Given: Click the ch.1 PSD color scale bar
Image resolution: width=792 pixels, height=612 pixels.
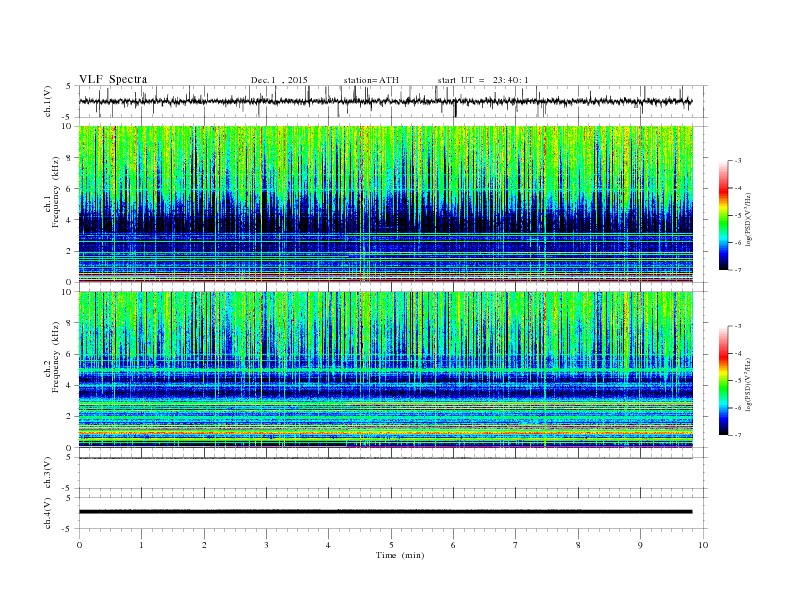Looking at the screenshot, I should pos(723,215).
